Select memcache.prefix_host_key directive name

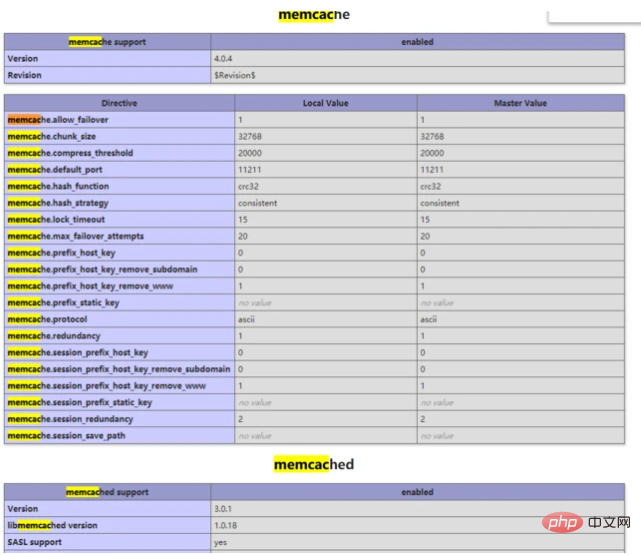61,253
